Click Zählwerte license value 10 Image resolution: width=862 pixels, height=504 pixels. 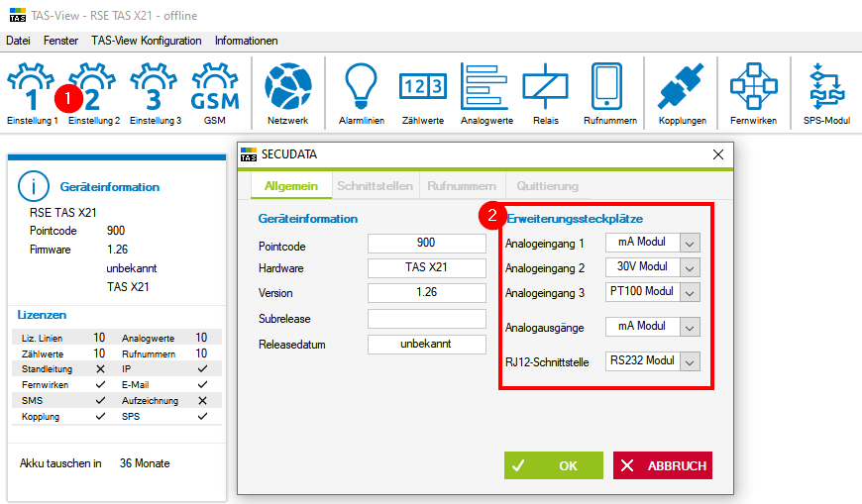click(99, 353)
